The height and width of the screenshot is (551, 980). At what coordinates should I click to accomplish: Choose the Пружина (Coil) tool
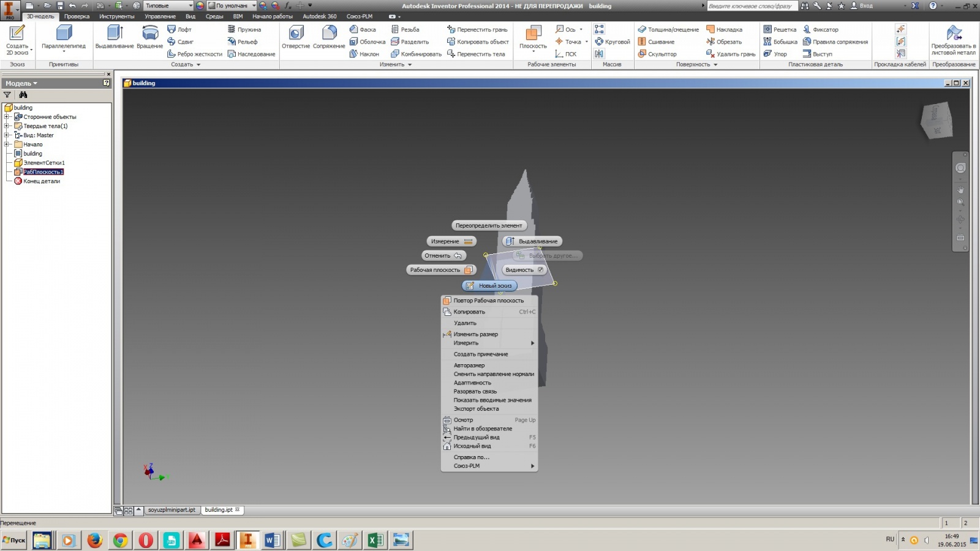[244, 29]
